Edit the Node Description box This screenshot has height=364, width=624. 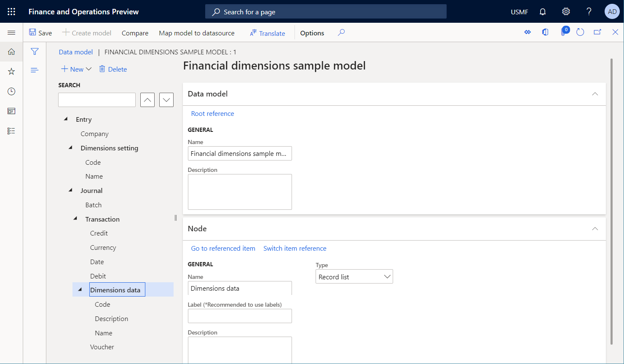[x=240, y=350]
